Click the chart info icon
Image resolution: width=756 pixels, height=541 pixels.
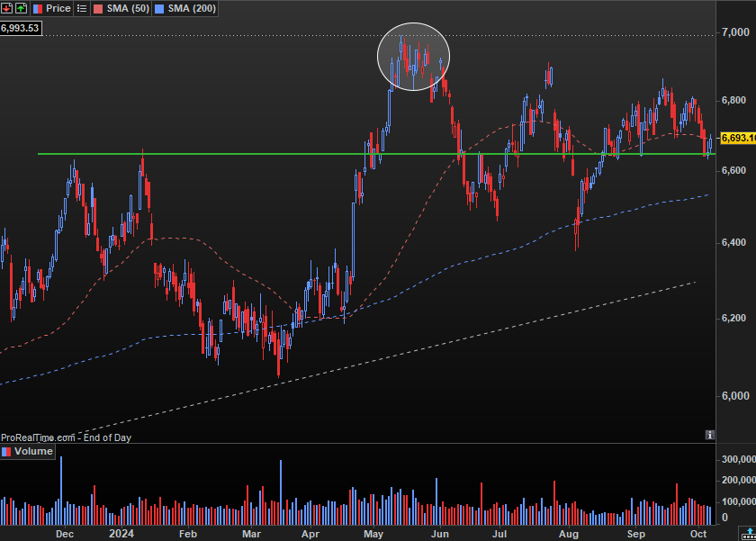click(x=710, y=435)
